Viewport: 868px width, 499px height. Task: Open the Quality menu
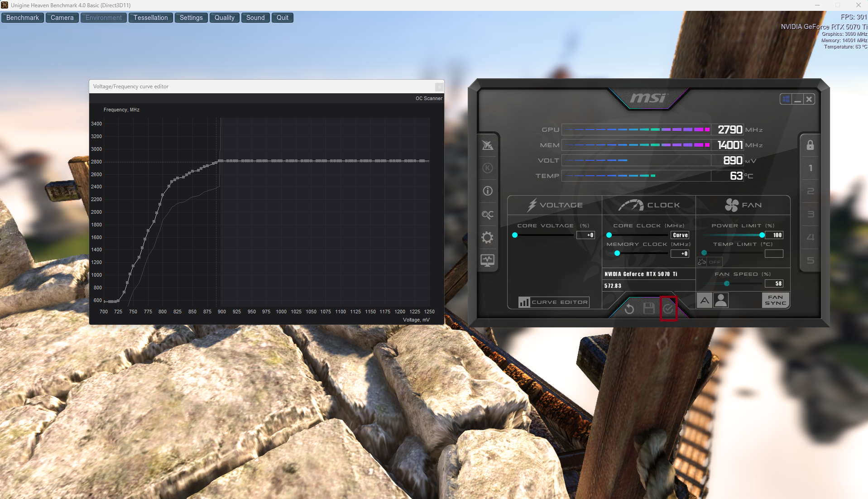click(225, 18)
